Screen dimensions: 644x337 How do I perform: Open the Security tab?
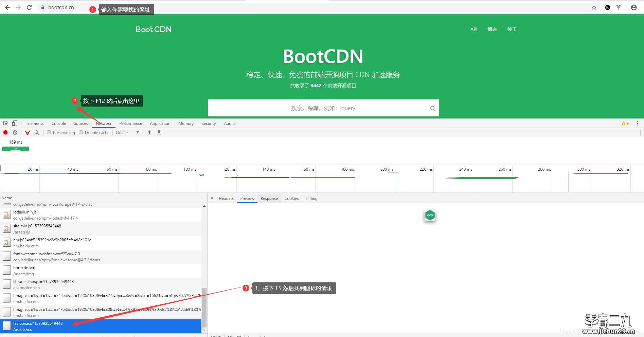click(209, 124)
